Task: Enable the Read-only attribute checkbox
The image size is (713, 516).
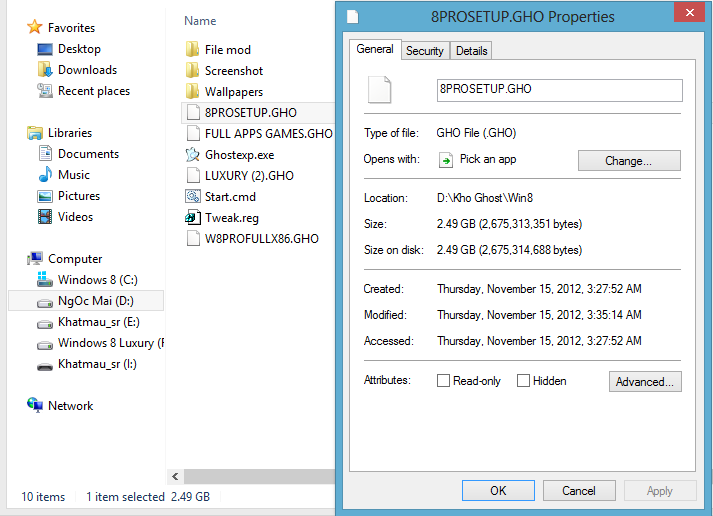Action: click(444, 381)
